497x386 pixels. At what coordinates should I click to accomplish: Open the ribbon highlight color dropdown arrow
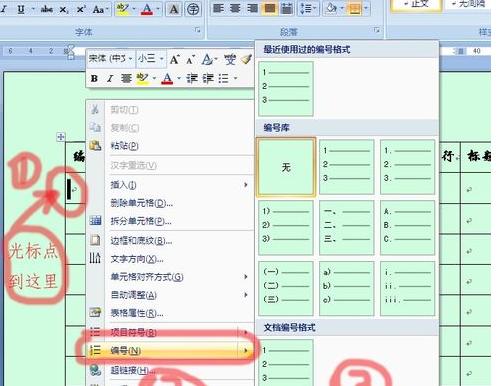pos(134,9)
